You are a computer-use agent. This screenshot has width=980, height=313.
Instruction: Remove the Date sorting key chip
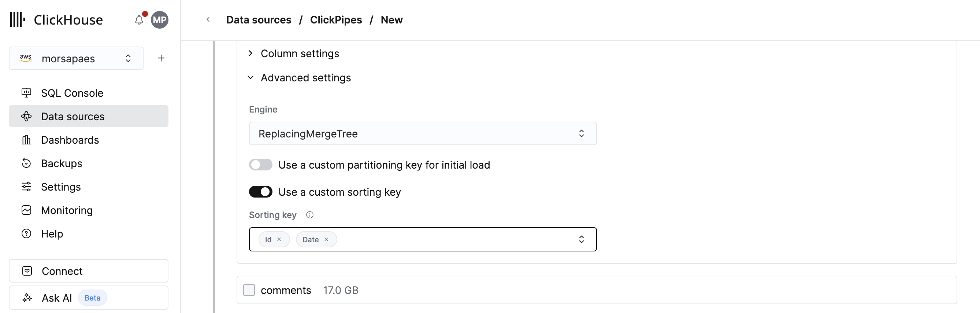pos(326,239)
